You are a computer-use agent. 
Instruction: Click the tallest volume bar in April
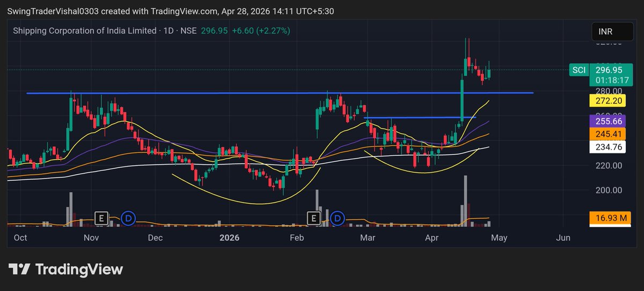[465, 200]
